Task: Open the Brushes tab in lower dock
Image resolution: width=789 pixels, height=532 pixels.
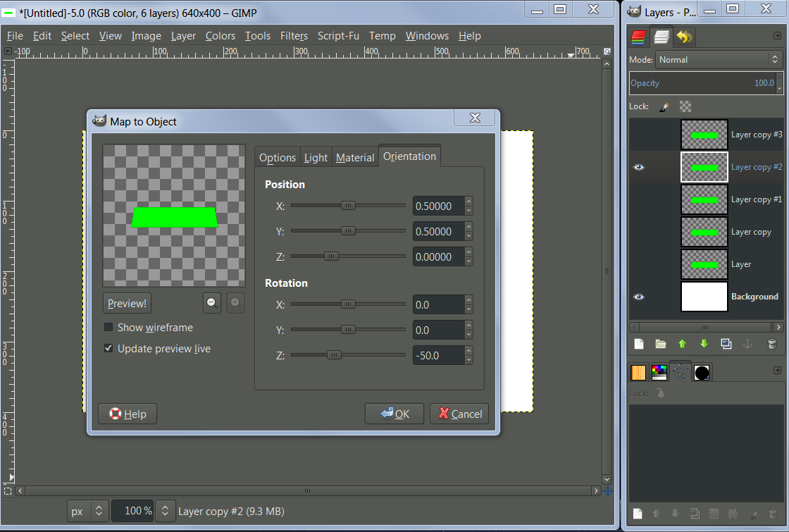Action: [702, 373]
